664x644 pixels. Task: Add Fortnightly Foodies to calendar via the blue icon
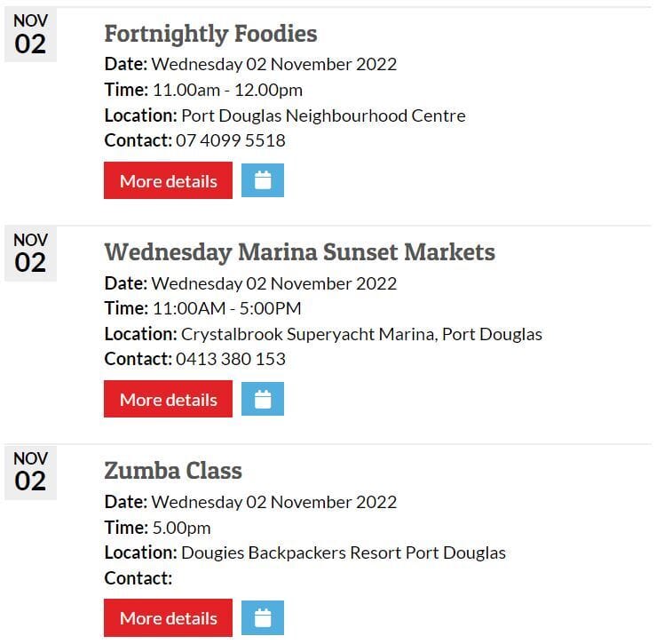tap(263, 180)
